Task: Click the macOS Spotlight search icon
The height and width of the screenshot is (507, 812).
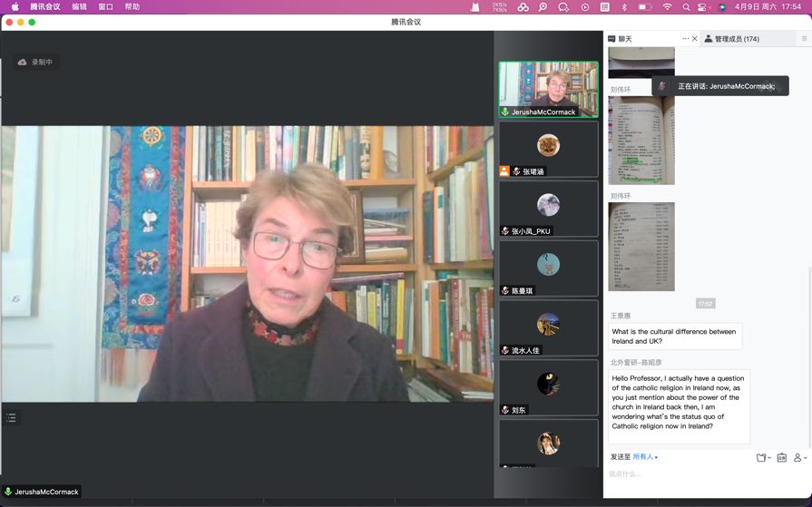Action: point(686,7)
